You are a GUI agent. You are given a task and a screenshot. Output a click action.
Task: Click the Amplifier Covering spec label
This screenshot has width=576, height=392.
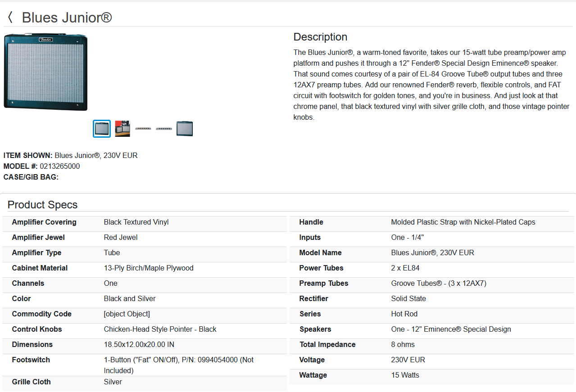[44, 222]
